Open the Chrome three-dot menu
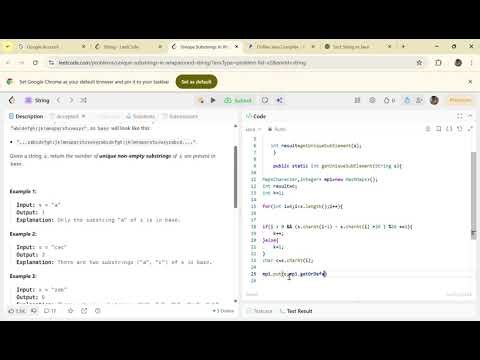The image size is (480, 360). coord(471,63)
